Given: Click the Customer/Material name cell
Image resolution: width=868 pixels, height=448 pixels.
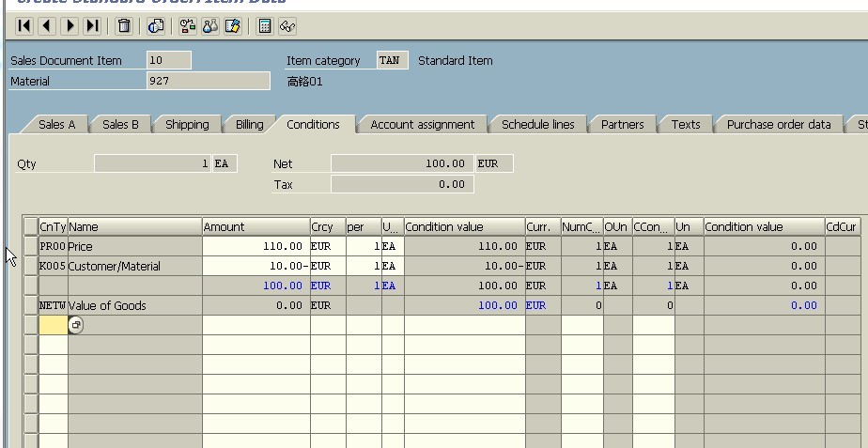Looking at the screenshot, I should click(134, 267).
